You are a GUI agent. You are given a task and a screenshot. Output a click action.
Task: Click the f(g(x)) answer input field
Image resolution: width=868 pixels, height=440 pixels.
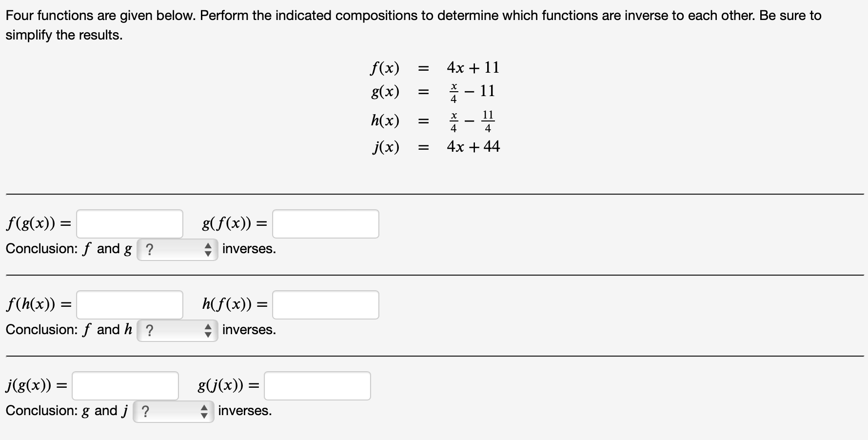pyautogui.click(x=129, y=223)
